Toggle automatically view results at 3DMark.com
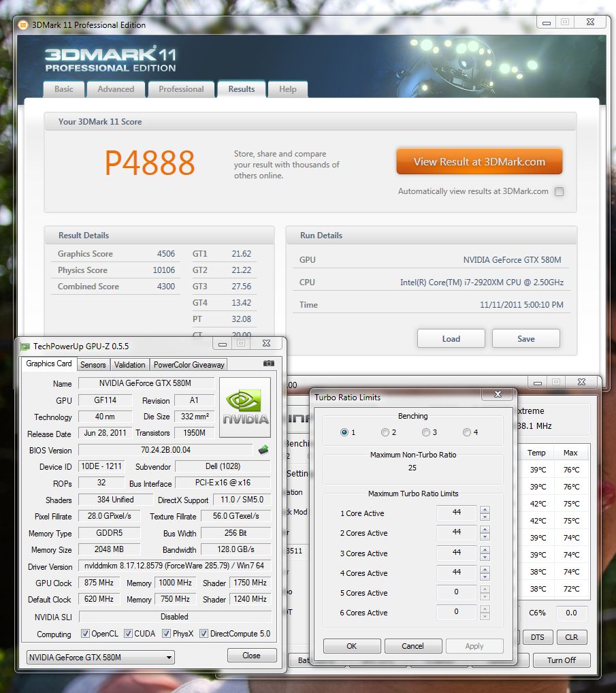 [560, 191]
